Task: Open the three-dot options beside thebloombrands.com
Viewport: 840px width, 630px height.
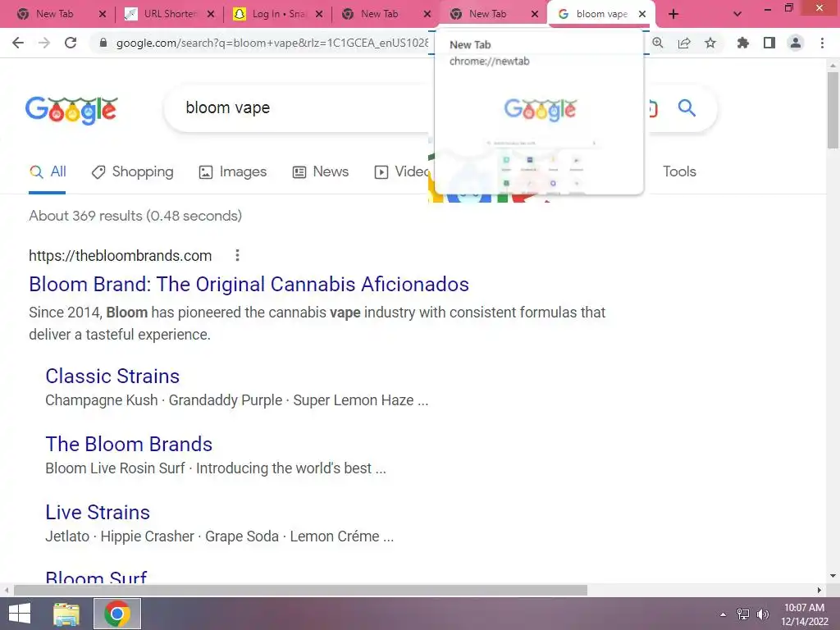Action: pyautogui.click(x=237, y=256)
